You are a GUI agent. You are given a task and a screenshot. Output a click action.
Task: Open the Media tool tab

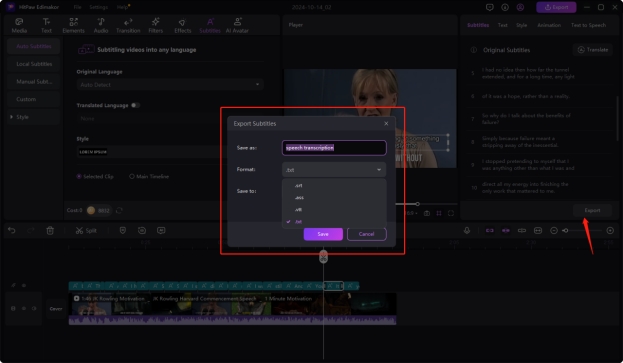(19, 25)
